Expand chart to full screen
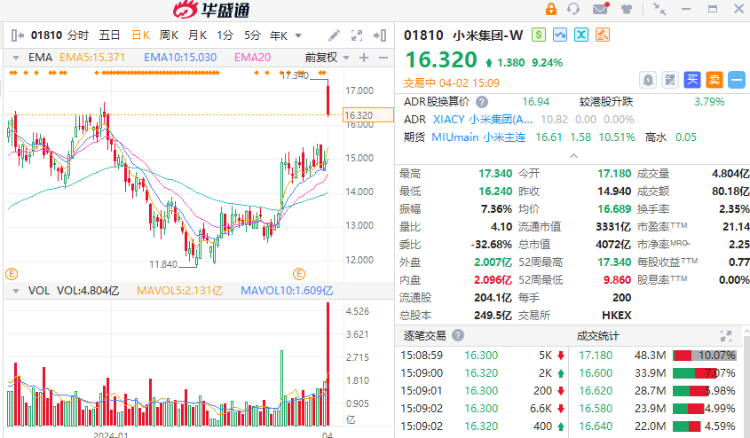 tap(357, 35)
